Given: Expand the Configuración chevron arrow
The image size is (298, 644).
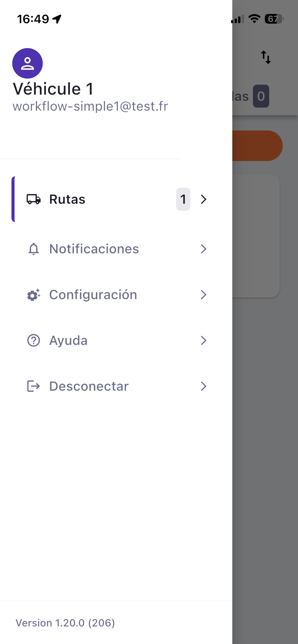Looking at the screenshot, I should click(203, 295).
